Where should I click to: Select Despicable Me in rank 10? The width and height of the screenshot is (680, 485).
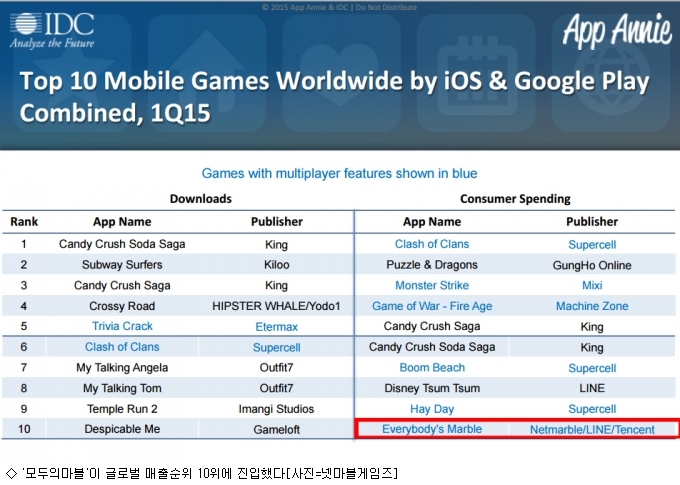[122, 429]
